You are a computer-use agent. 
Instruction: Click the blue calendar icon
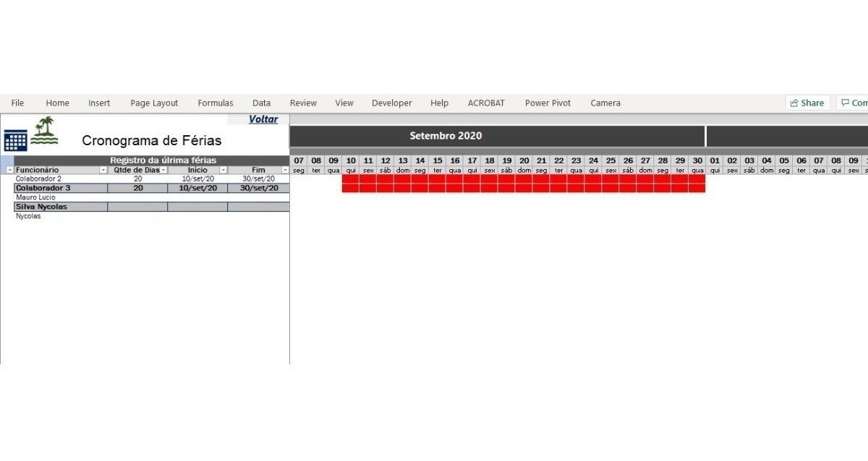(15, 139)
